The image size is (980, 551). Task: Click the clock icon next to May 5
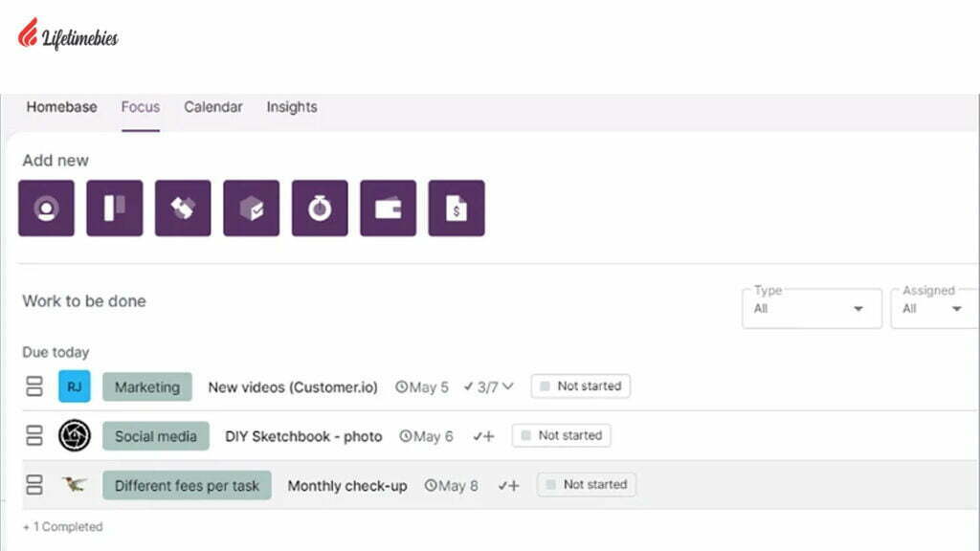click(401, 386)
